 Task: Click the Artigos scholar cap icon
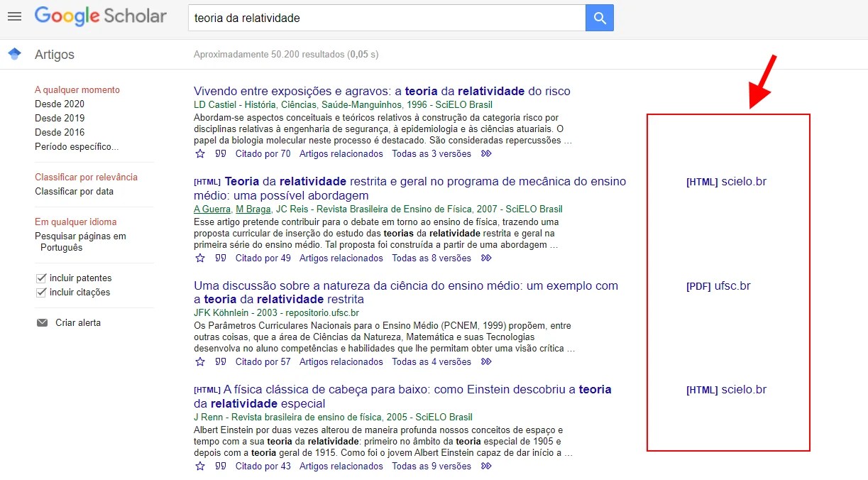pos(14,54)
